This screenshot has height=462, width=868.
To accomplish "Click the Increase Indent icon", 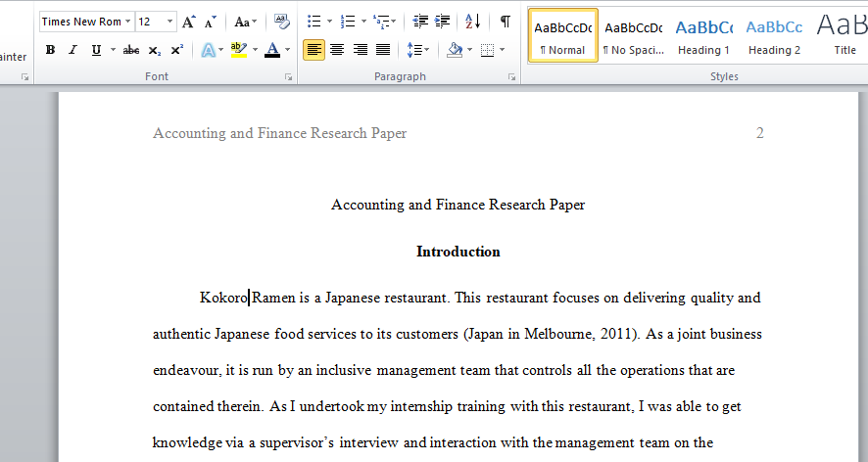I will [x=442, y=22].
